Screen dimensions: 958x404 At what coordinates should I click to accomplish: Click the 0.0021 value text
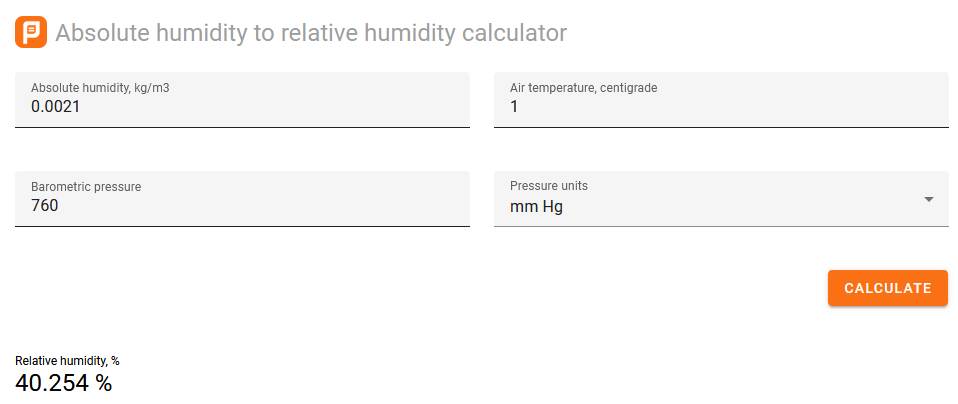[x=55, y=106]
